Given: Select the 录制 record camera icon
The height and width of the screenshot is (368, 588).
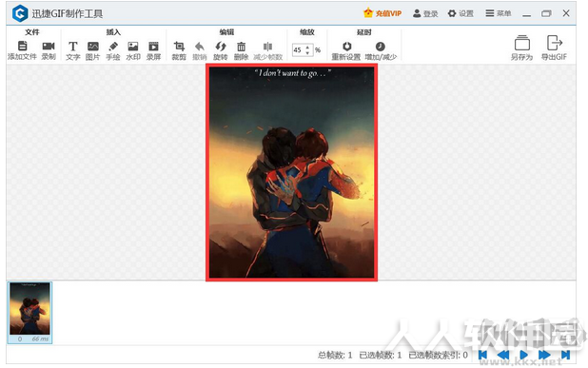Looking at the screenshot, I should pyautogui.click(x=49, y=46).
